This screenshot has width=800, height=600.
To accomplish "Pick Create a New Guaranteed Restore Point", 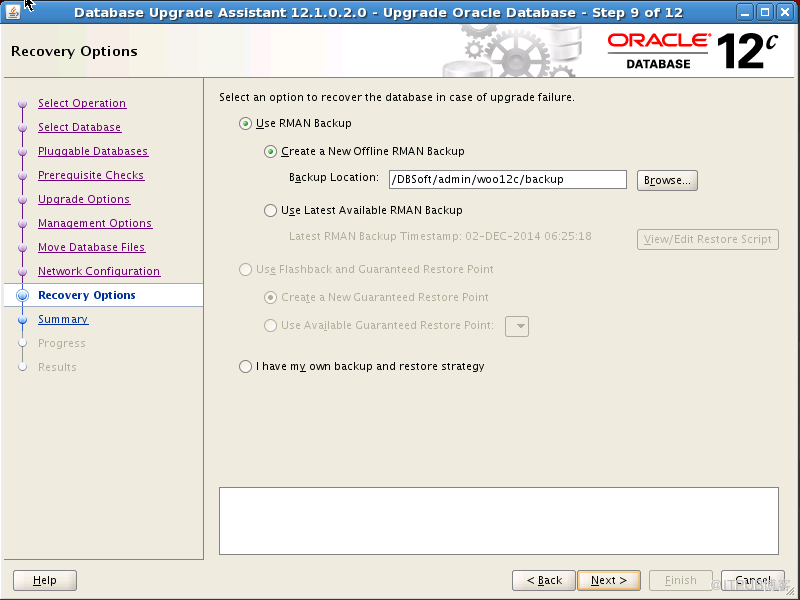I will click(270, 297).
